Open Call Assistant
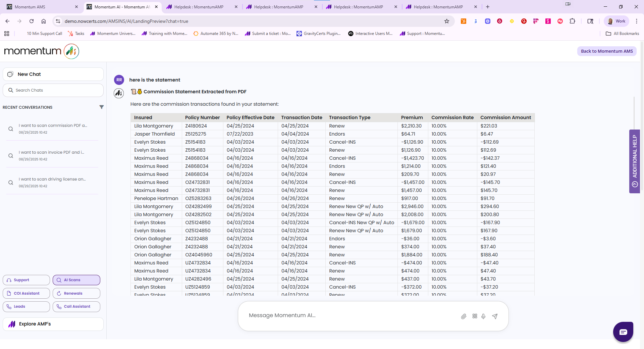This screenshot has height=349, width=644. (76, 306)
